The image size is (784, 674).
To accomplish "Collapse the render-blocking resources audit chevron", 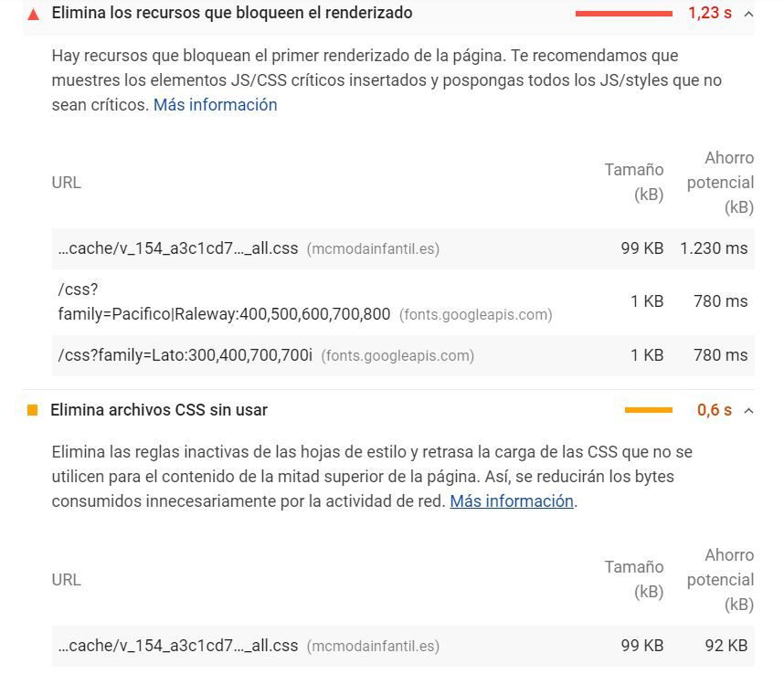I will coord(748,14).
